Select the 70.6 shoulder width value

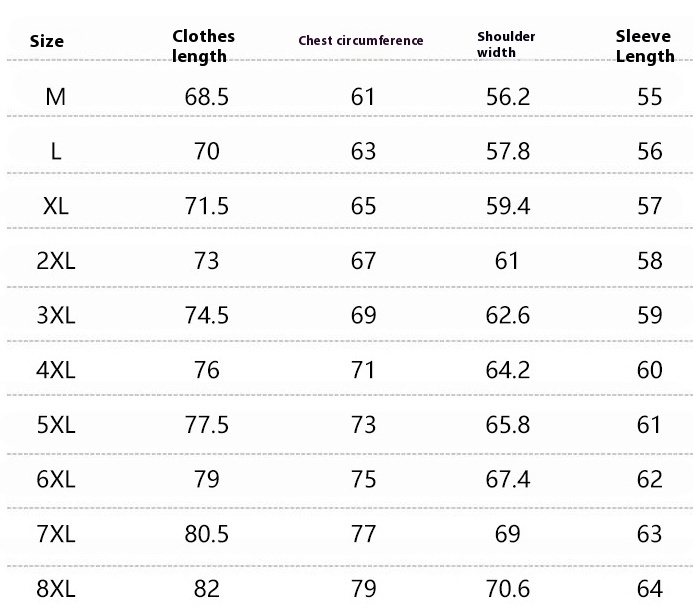tap(508, 589)
